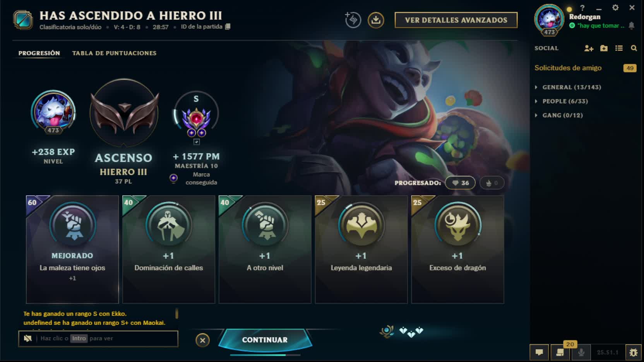This screenshot has height=362, width=644.
Task: Click the download replay icon
Action: [375, 20]
